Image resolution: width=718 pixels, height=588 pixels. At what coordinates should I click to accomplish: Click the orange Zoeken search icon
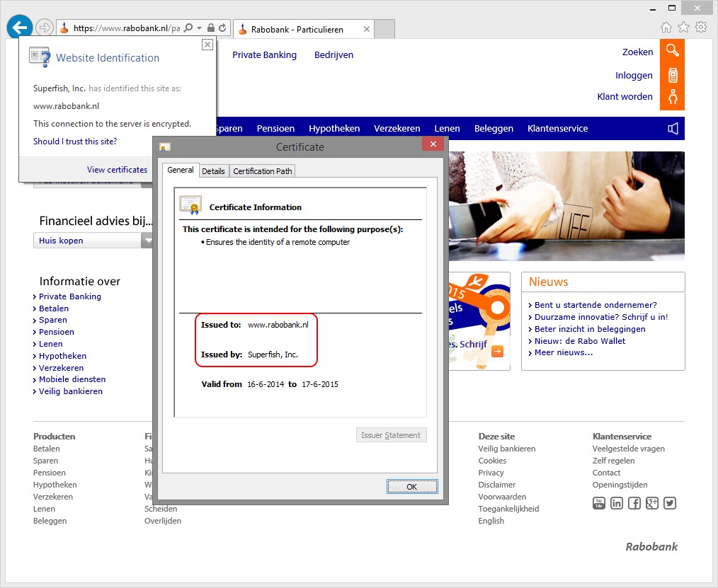click(x=672, y=50)
